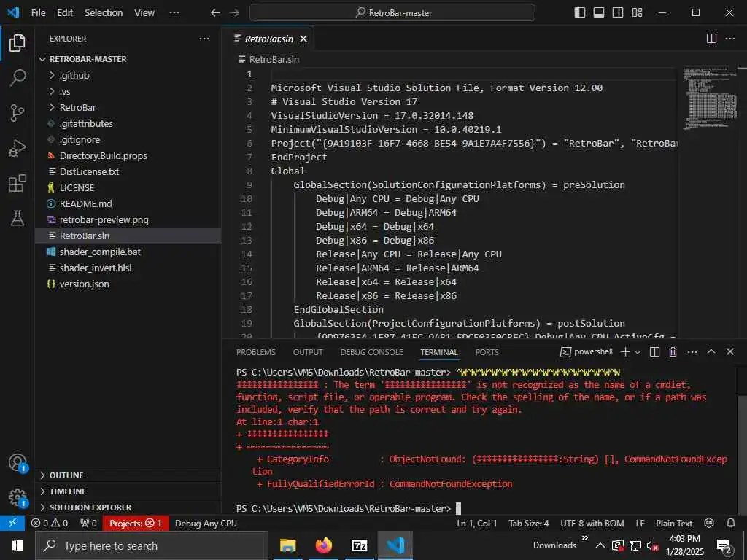The height and width of the screenshot is (560, 747).
Task: Switch to the DEBUG CONSOLE tab
Action: click(x=371, y=352)
